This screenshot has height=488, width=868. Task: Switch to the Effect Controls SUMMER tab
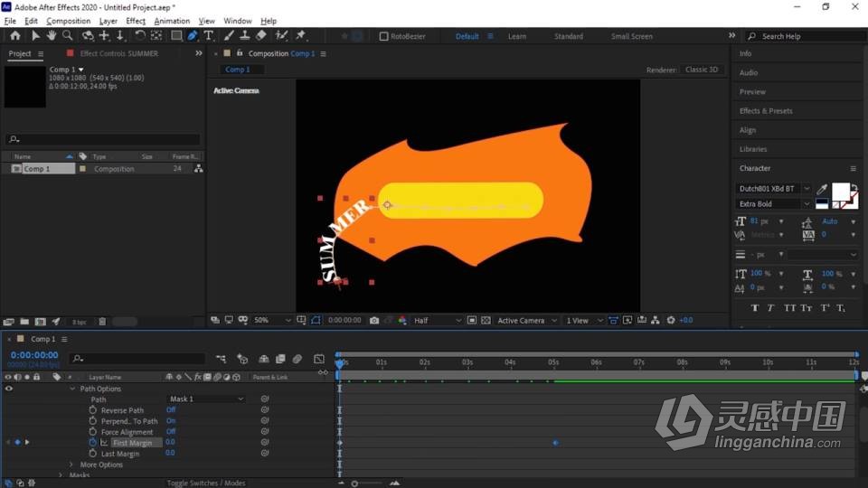[119, 53]
